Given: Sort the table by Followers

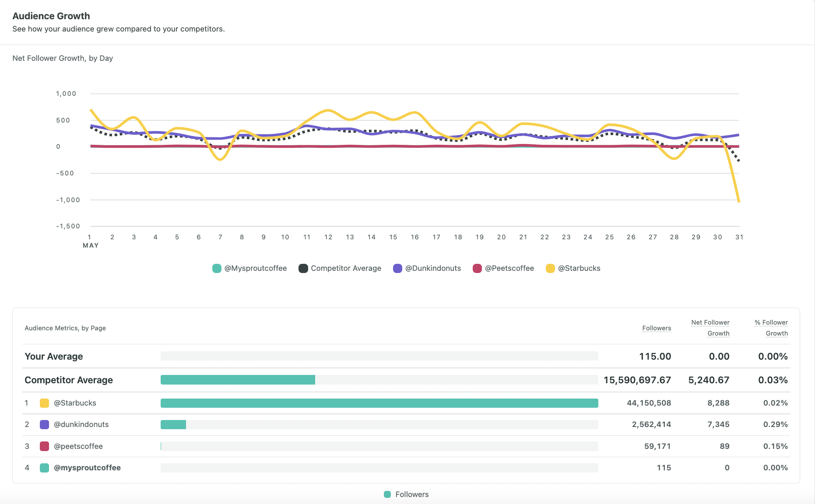Looking at the screenshot, I should [657, 328].
